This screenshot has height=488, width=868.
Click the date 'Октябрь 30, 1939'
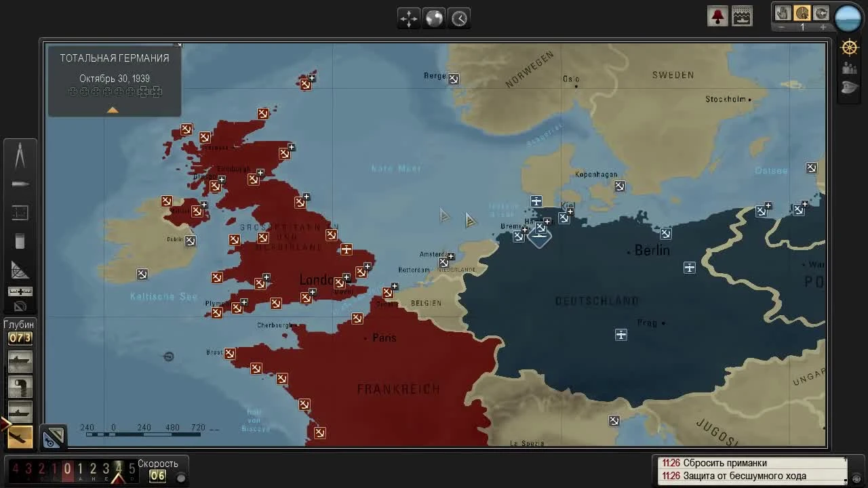click(x=115, y=79)
